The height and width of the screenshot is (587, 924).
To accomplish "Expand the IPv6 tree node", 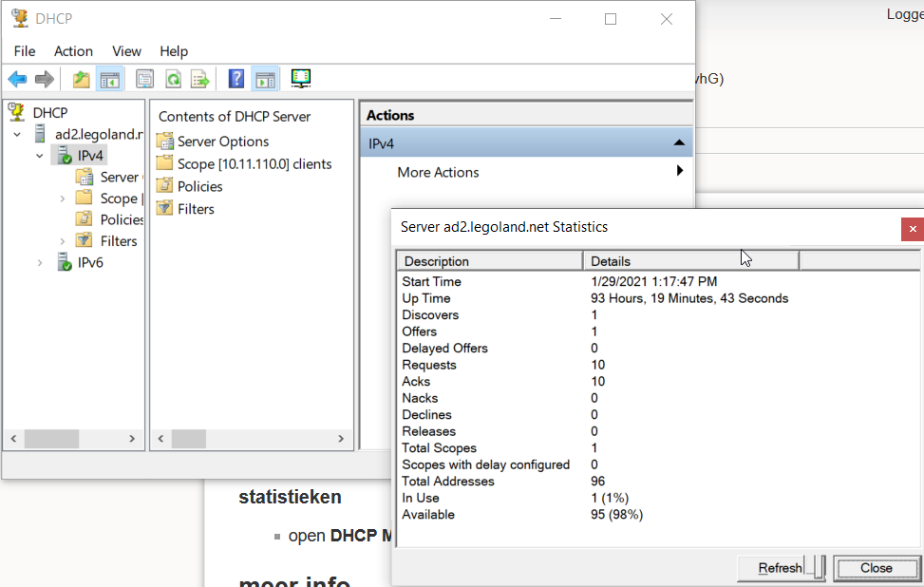I will [40, 263].
